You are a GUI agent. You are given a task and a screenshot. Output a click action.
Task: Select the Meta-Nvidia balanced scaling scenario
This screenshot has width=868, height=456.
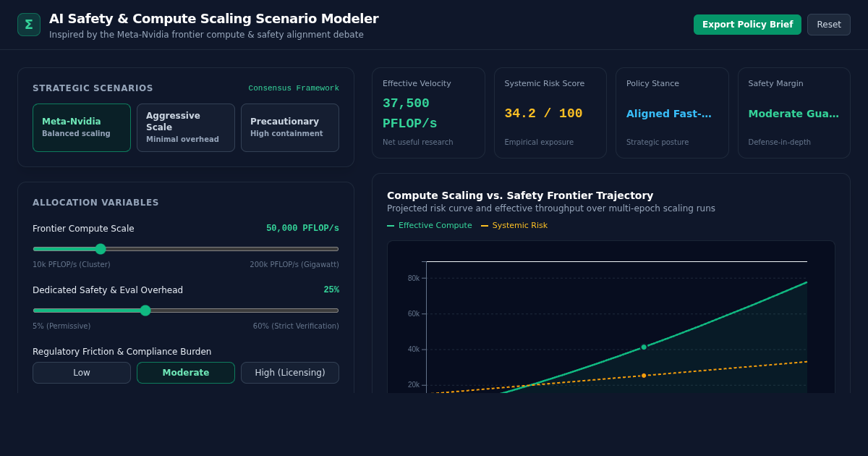tap(82, 127)
